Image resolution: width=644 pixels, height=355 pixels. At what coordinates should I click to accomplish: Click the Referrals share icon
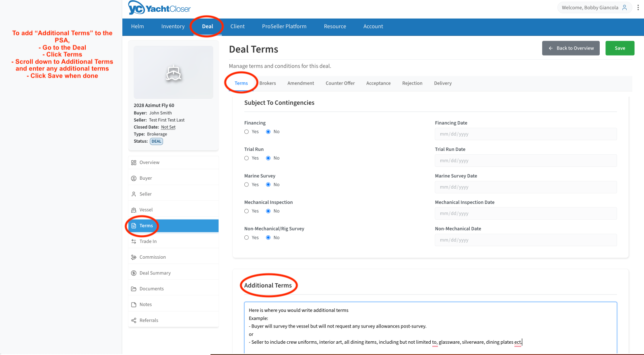[134, 320]
